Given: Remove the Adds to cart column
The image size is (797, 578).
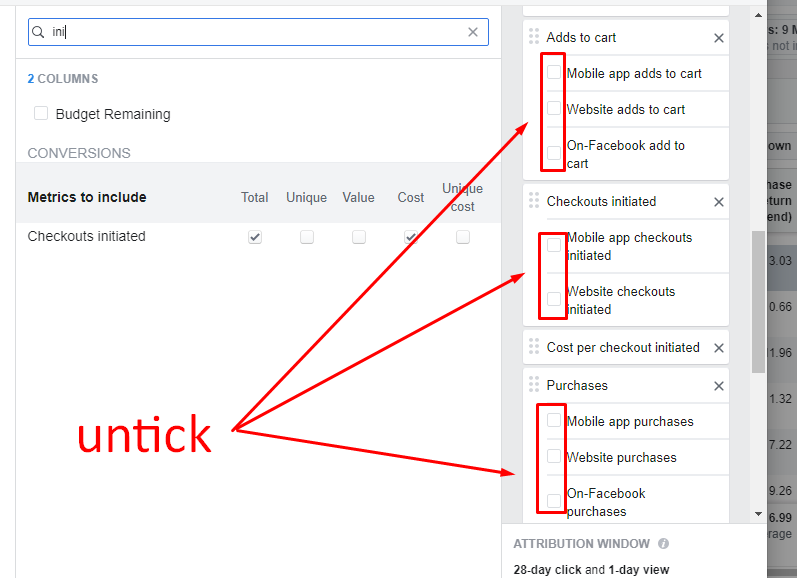Looking at the screenshot, I should [x=719, y=38].
